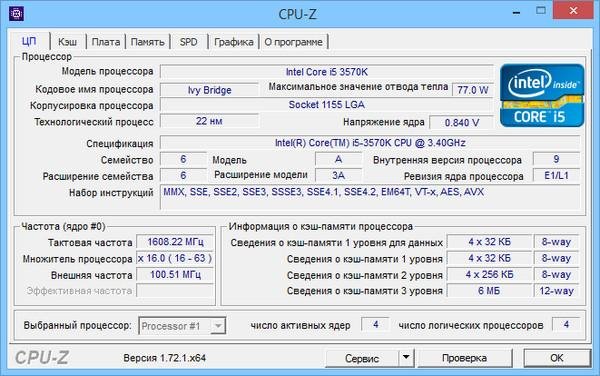Select the Ivy Bridge code name value
This screenshot has width=600, height=376.
tap(209, 90)
